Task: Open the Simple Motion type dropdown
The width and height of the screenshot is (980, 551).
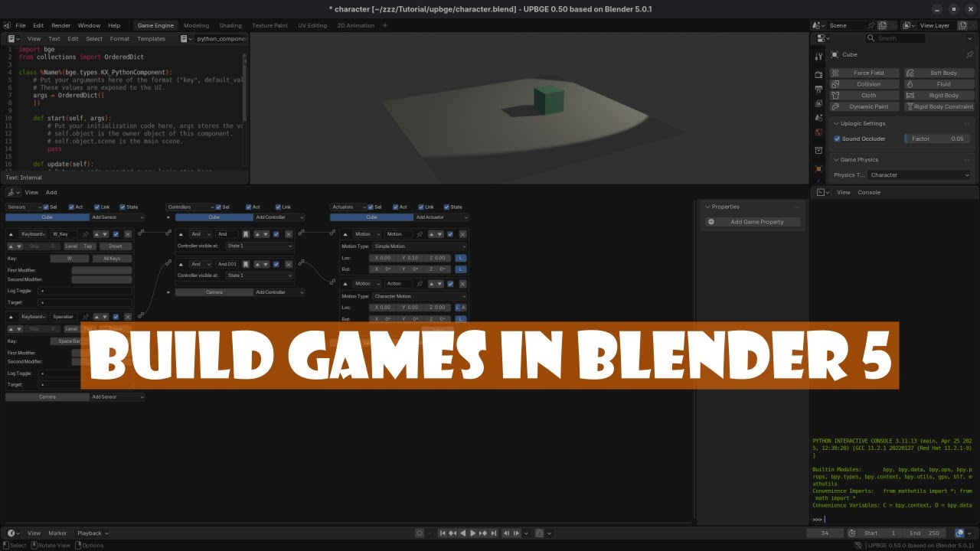Action: [x=420, y=246]
